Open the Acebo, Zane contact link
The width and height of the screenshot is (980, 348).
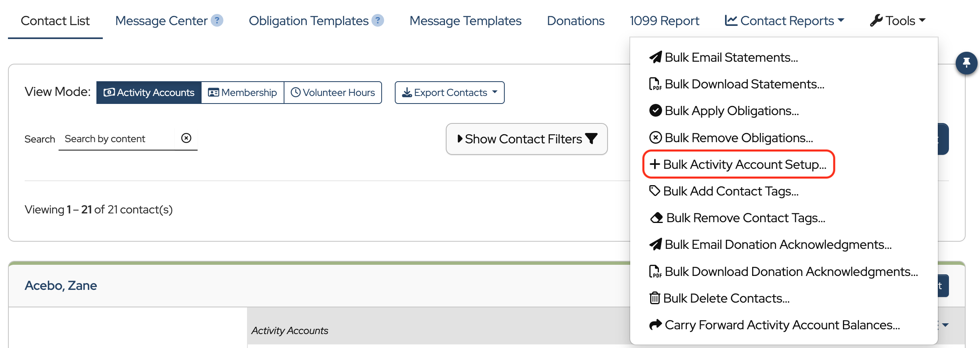click(61, 285)
